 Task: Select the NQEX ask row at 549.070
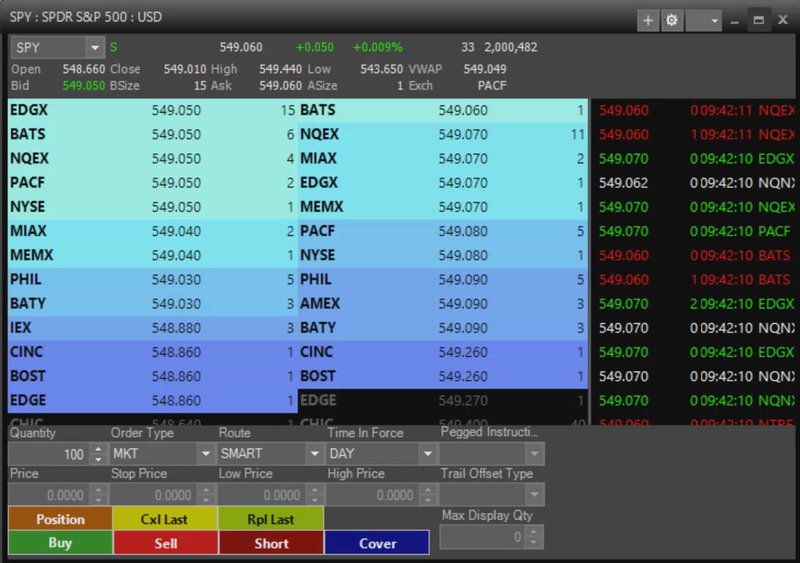[x=442, y=134]
